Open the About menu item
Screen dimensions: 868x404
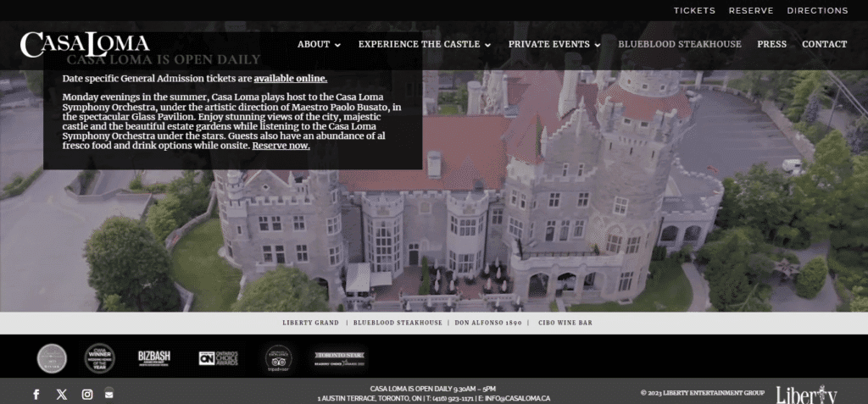[314, 44]
